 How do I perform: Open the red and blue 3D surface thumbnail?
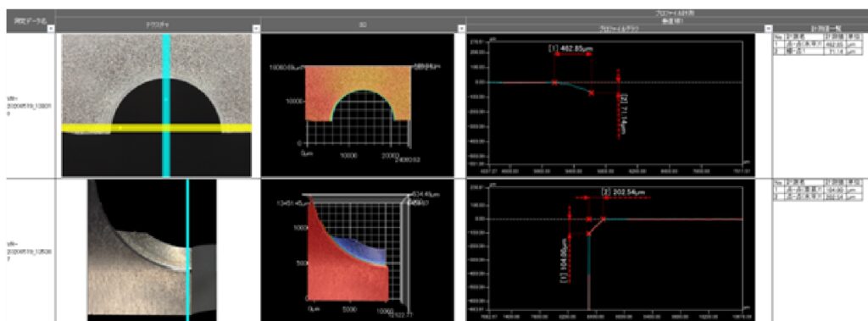(x=357, y=250)
